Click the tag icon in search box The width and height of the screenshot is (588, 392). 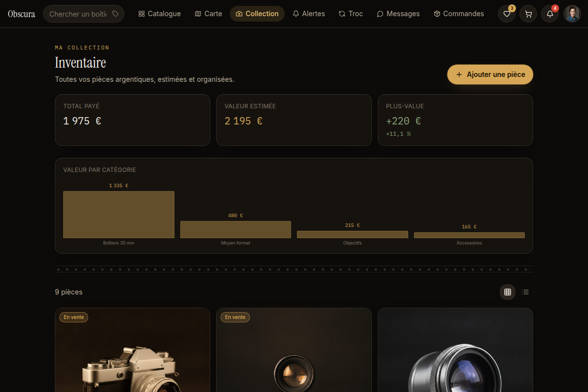tap(115, 14)
